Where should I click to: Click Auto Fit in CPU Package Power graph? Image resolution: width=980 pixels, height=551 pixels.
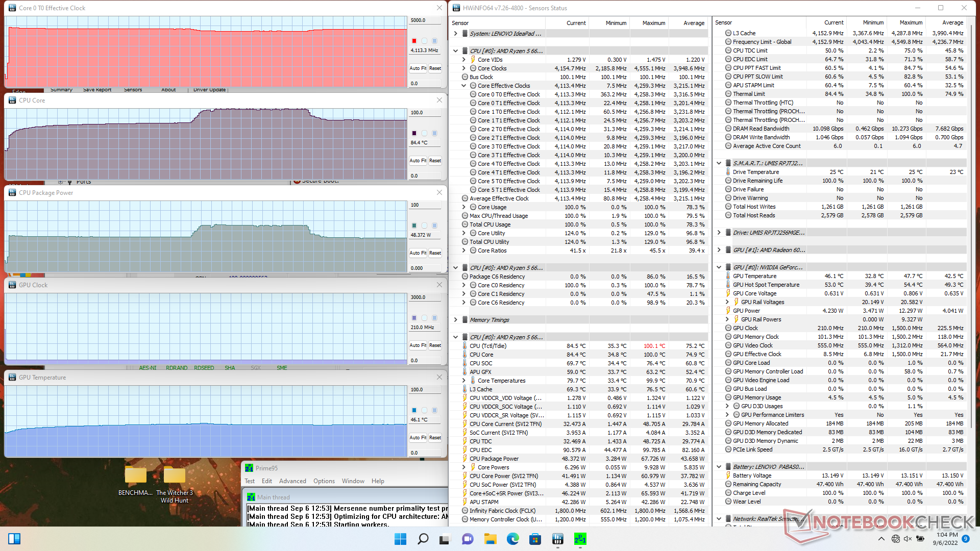pyautogui.click(x=418, y=253)
